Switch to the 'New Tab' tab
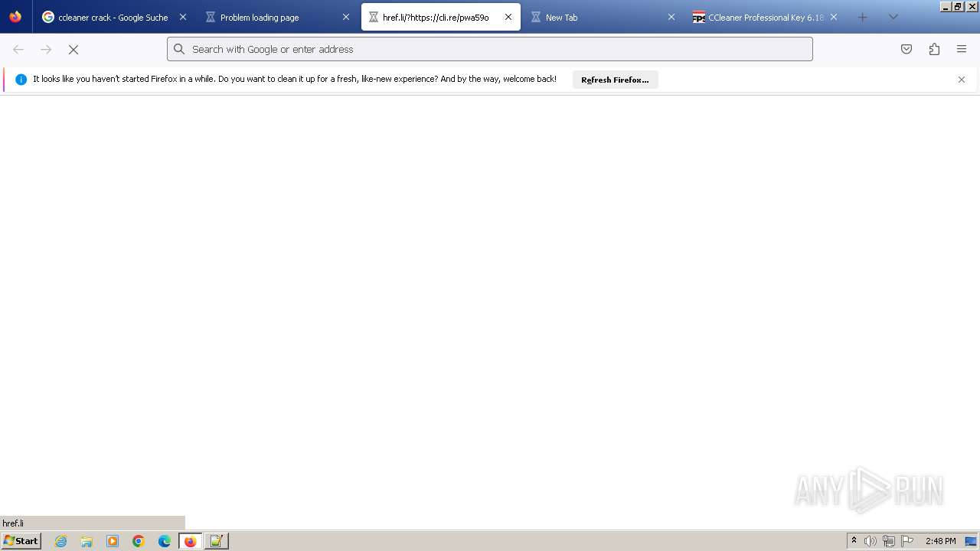The height and width of the screenshot is (551, 980). coord(603,17)
